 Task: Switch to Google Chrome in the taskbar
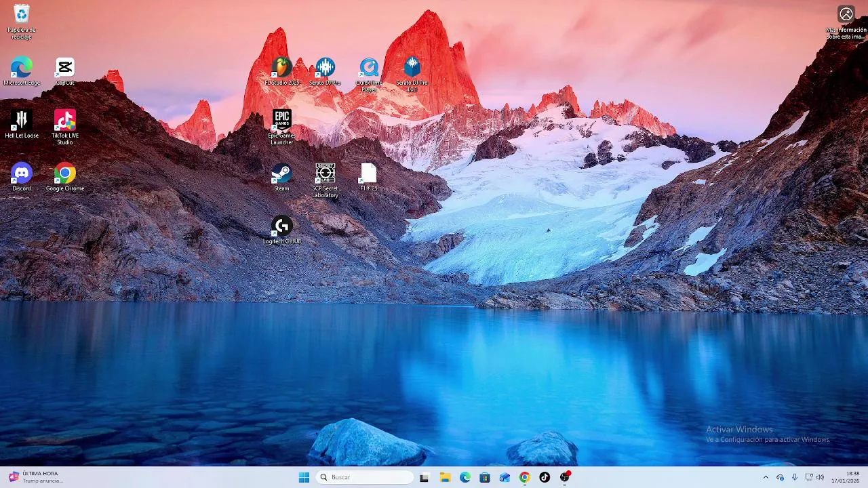[525, 477]
